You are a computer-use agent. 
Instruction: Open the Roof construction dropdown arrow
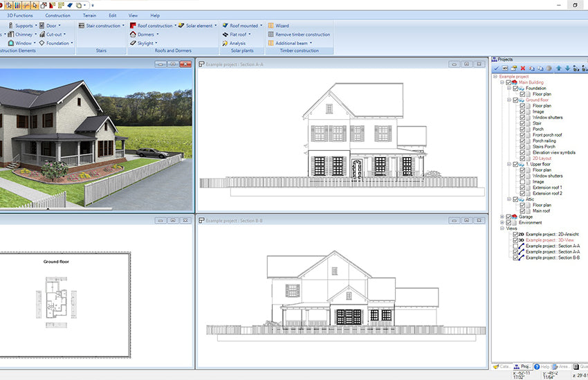pyautogui.click(x=175, y=26)
